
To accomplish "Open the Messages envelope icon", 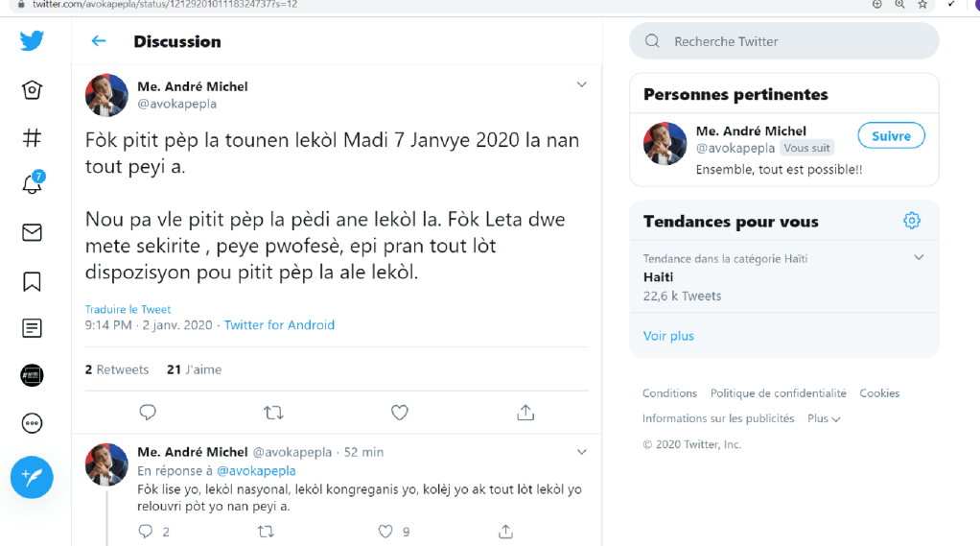I will tap(32, 232).
